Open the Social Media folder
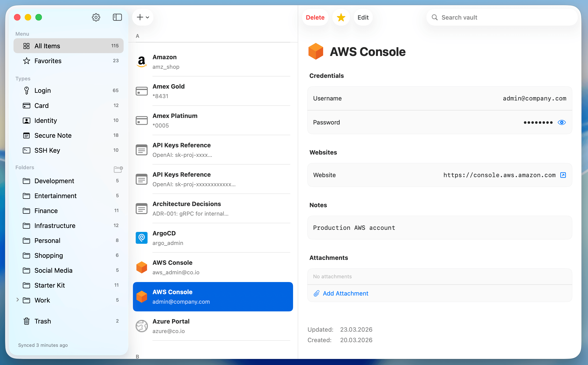This screenshot has width=588, height=365. click(68, 270)
